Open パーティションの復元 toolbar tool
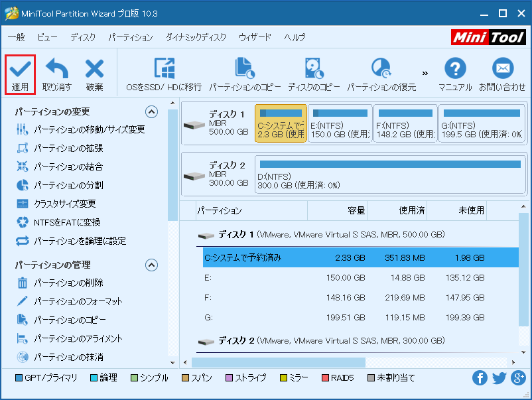The image size is (532, 400). tap(381, 75)
